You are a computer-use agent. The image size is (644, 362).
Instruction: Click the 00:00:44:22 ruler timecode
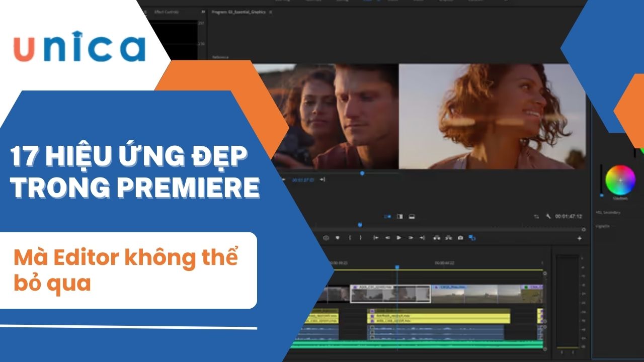click(445, 263)
